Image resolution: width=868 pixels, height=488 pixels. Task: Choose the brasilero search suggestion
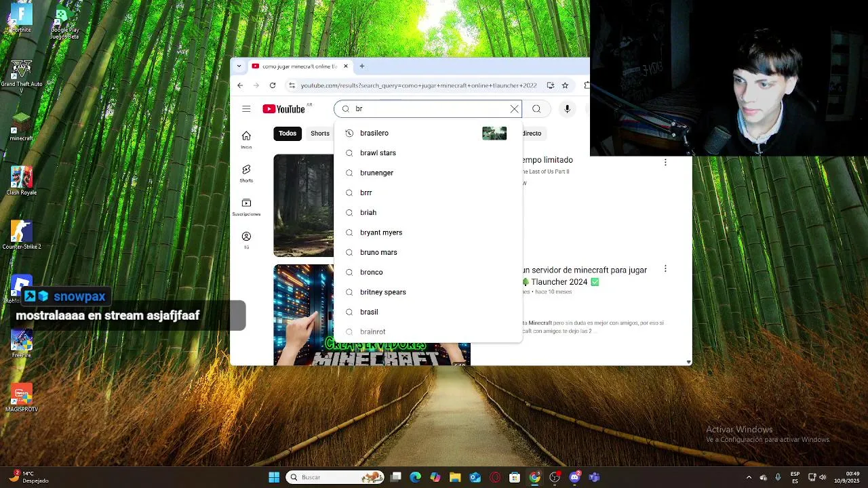point(428,134)
